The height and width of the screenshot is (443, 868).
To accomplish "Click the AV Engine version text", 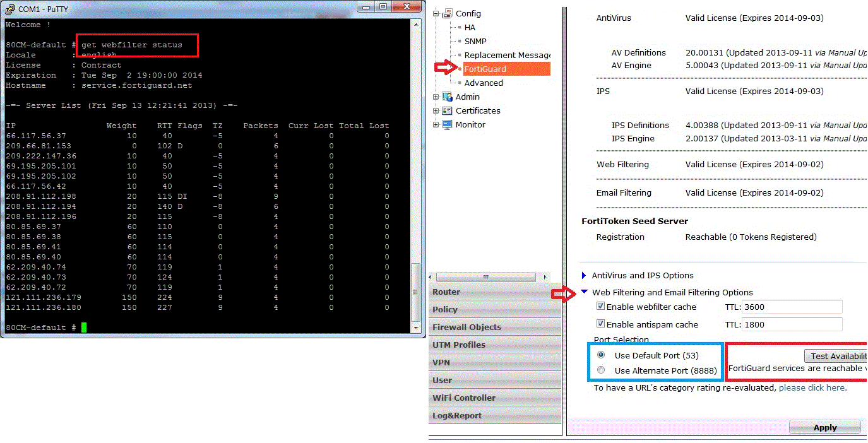I will click(x=776, y=65).
